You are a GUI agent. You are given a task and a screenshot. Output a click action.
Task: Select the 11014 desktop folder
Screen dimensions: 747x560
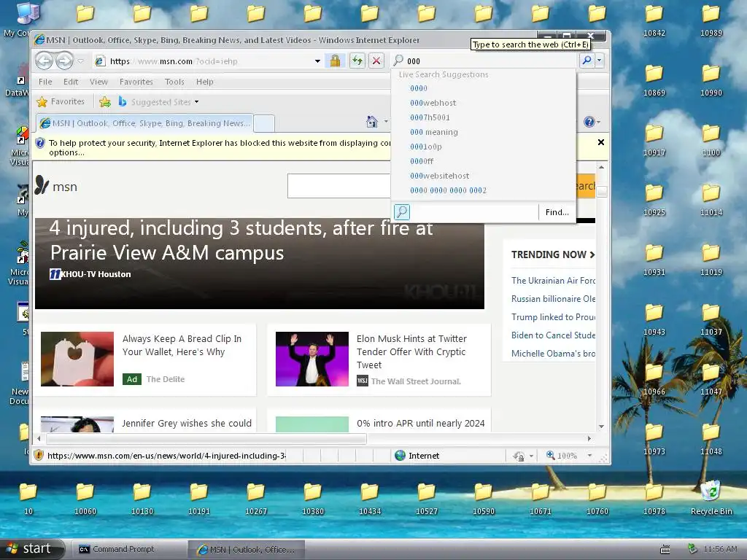pyautogui.click(x=711, y=200)
